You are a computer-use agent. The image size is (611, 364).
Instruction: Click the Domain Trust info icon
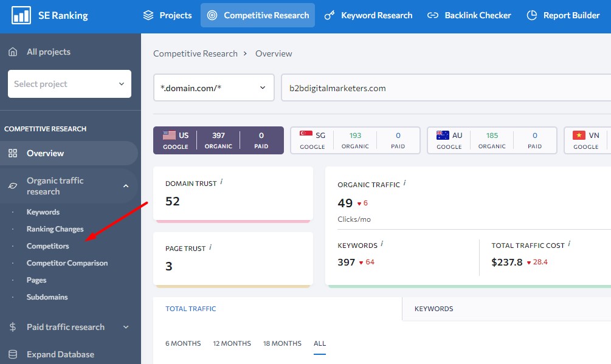pos(221,182)
